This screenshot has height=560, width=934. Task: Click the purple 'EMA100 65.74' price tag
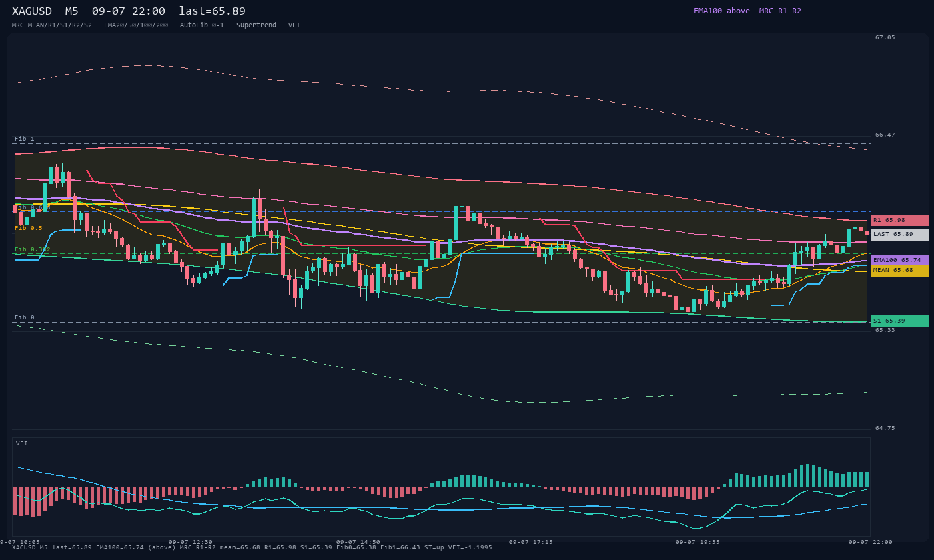point(900,260)
